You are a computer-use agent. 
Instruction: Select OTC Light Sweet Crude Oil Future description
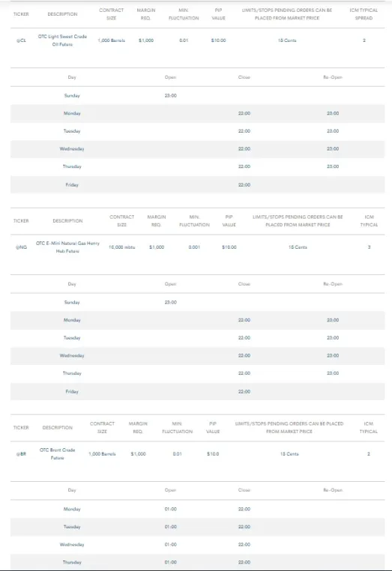(x=62, y=40)
